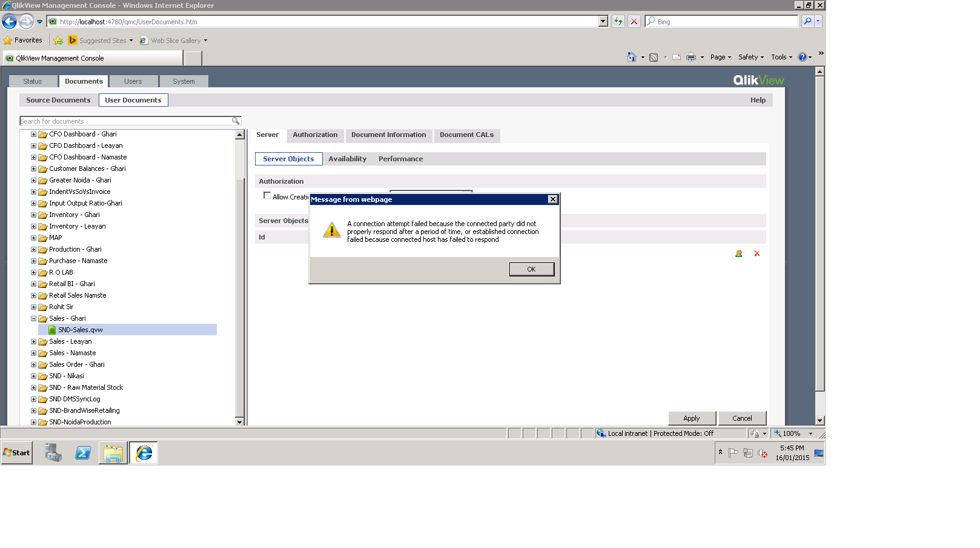Image resolution: width=980 pixels, height=548 pixels.
Task: Open the address bar dropdown arrow
Action: [x=603, y=21]
